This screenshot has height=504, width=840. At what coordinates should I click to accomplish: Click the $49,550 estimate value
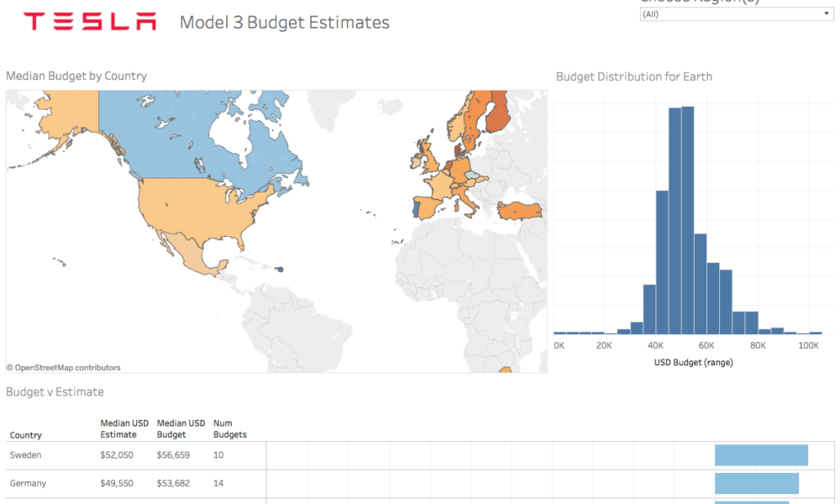click(117, 483)
